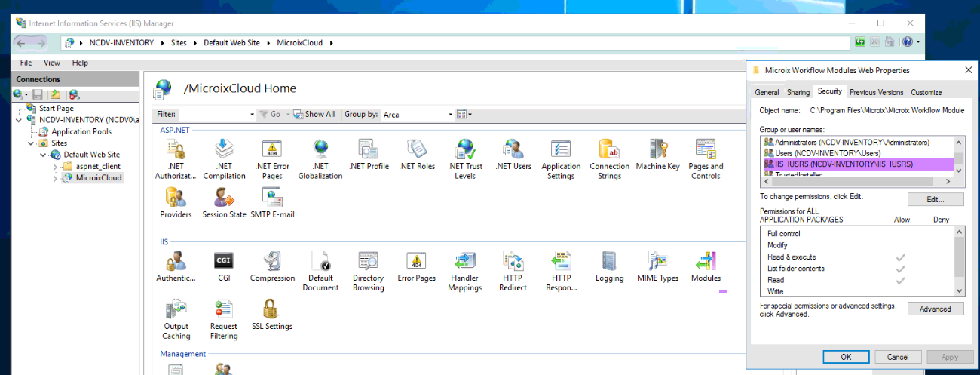Open the .NET Compilation icon
This screenshot has width=980, height=375.
pos(224,149)
